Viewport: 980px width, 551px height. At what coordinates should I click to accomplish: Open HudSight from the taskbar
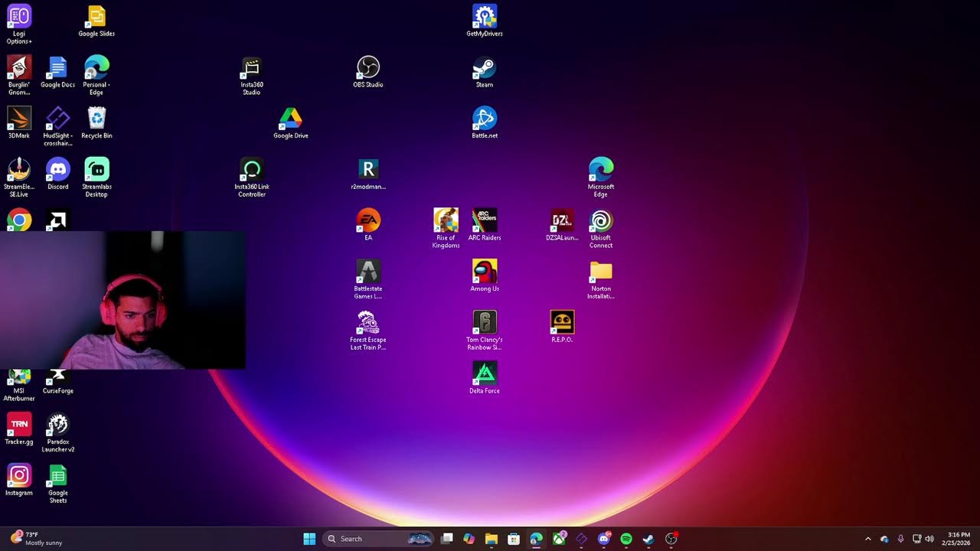[581, 539]
